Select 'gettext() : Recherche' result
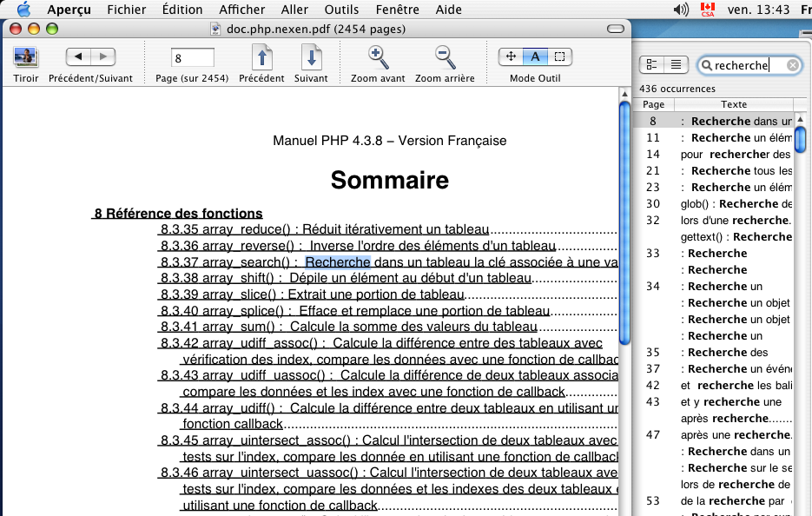This screenshot has width=812, height=516. (713, 237)
